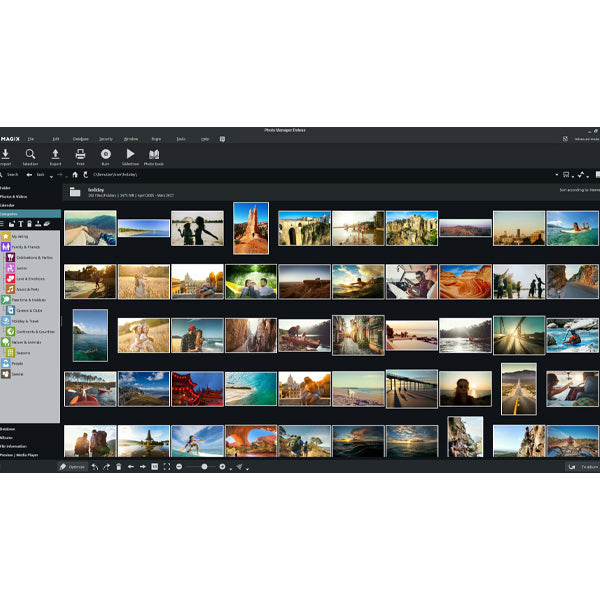Click next photo arrow in bottom toolbar
This screenshot has width=600, height=600.
(x=143, y=467)
